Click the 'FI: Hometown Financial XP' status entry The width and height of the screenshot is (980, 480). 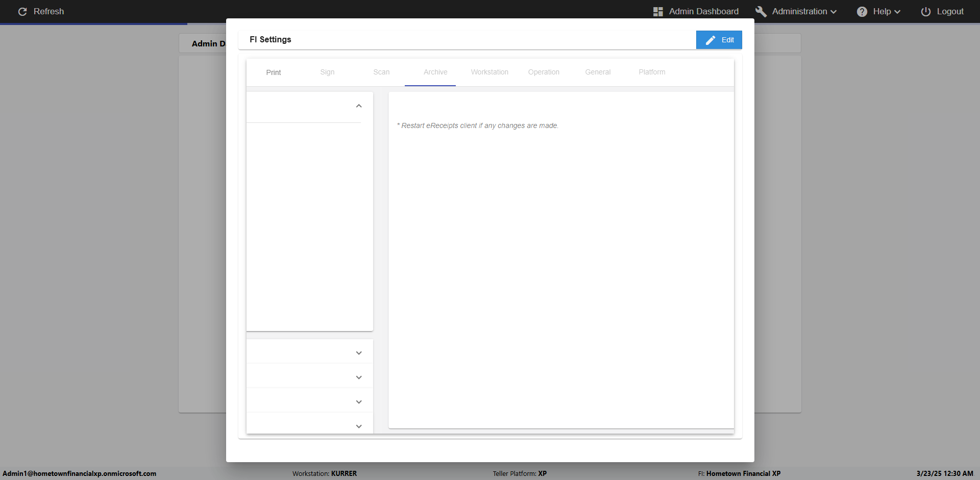pos(739,473)
